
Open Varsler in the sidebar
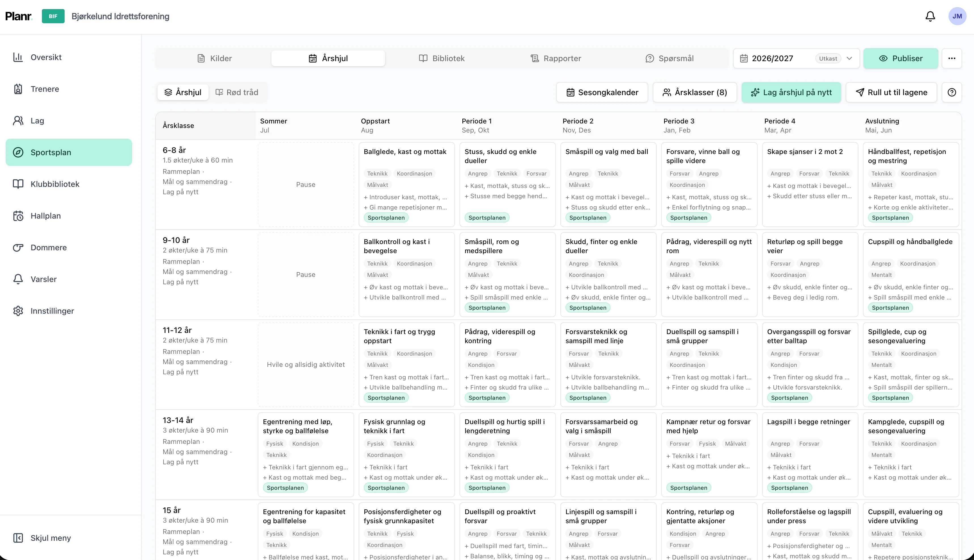tap(69, 279)
